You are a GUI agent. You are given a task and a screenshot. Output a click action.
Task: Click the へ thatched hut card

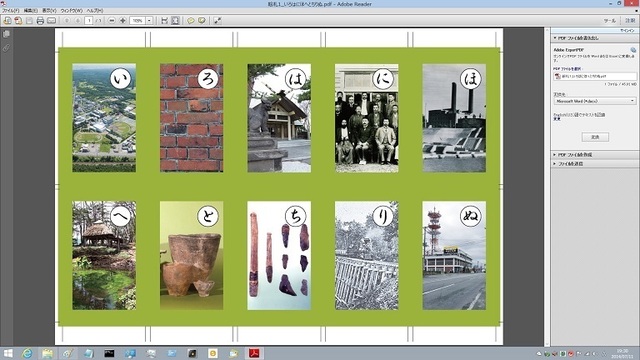point(104,255)
